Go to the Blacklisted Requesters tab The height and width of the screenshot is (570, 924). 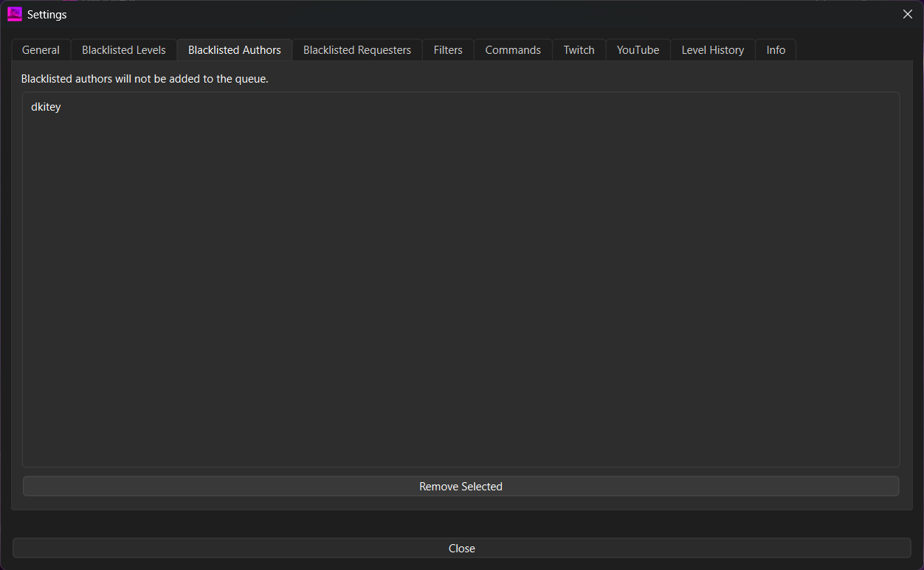coord(357,50)
